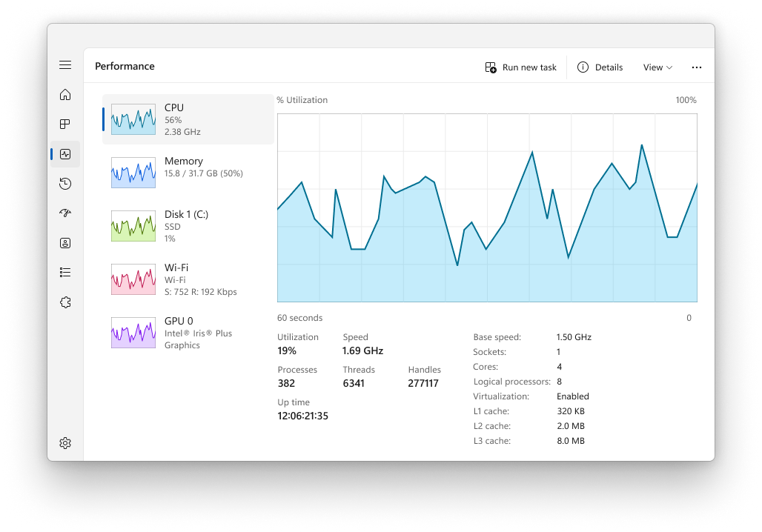This screenshot has height=532, width=762.
Task: Open the View dropdown menu
Action: 657,67
